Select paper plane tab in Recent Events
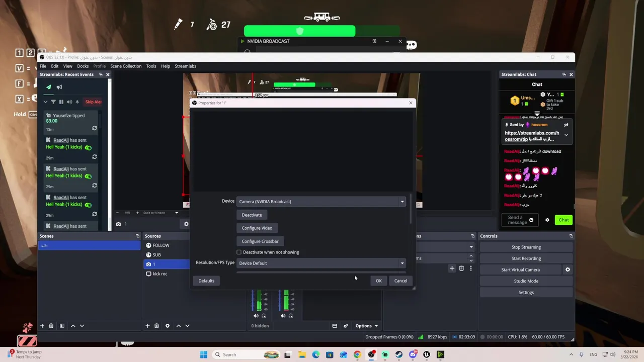This screenshot has height=362, width=644. 49,87
